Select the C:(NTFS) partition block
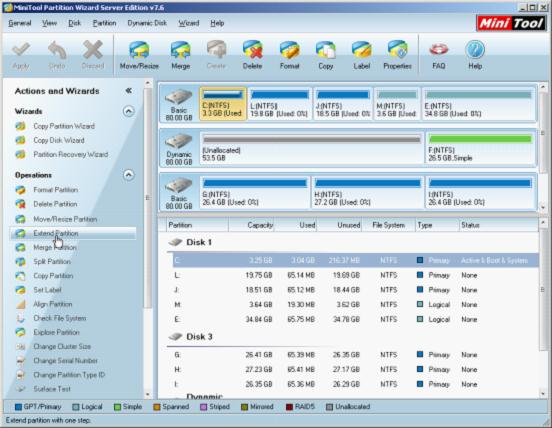 coord(223,104)
